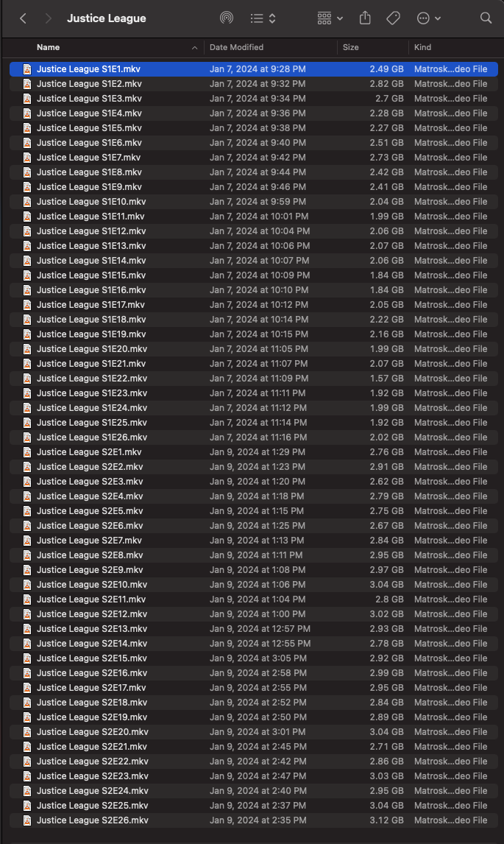Click the Justice League folder title
This screenshot has height=844, width=504.
107,18
